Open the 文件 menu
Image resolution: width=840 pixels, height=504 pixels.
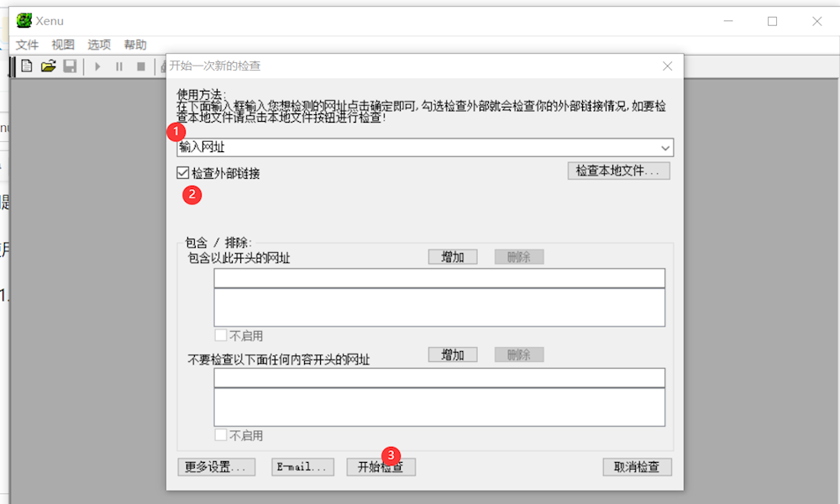point(27,45)
